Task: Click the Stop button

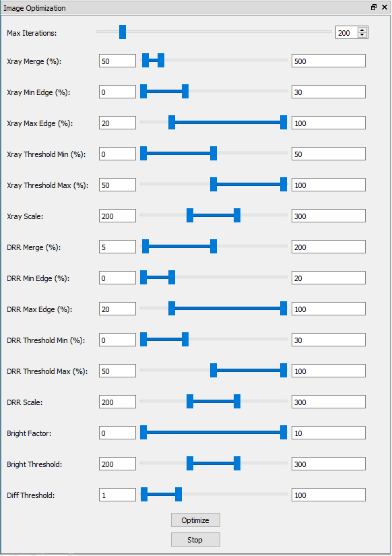Action: pos(195,539)
